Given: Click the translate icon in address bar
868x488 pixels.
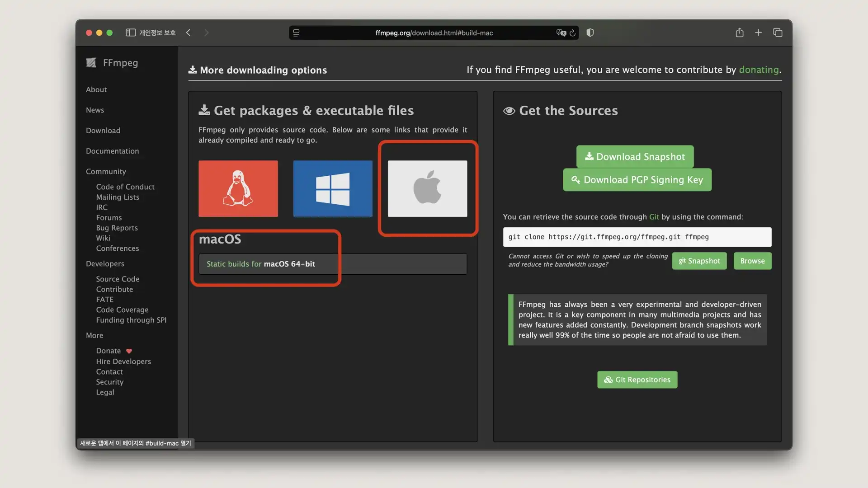Looking at the screenshot, I should coord(561,33).
